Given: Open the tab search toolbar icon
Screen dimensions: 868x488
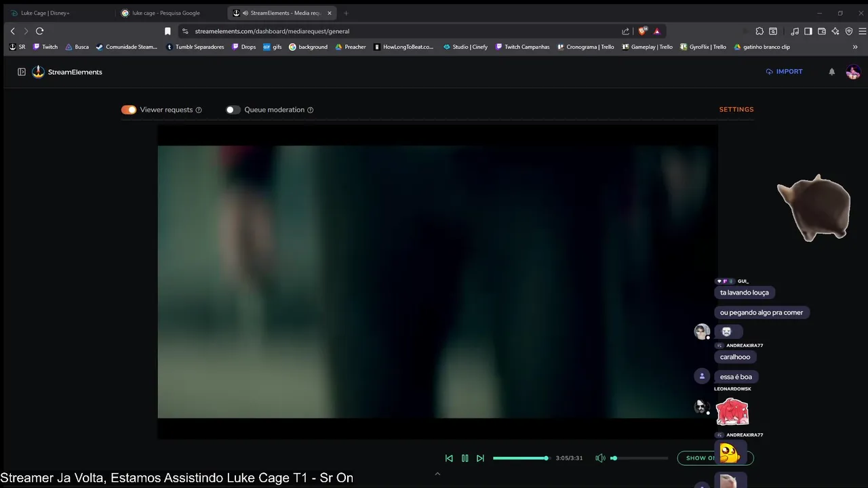Looking at the screenshot, I should pyautogui.click(x=773, y=31).
